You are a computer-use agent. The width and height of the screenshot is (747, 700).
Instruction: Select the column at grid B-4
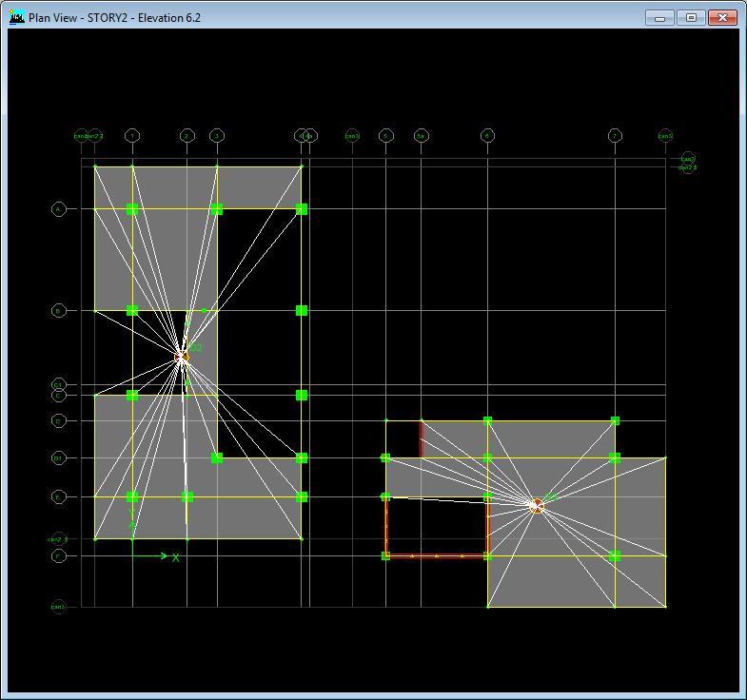pyautogui.click(x=302, y=310)
